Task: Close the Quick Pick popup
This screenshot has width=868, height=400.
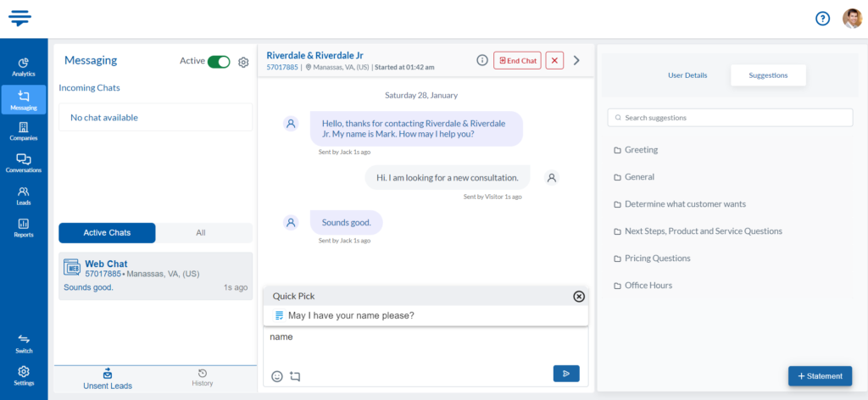Action: [x=579, y=297]
